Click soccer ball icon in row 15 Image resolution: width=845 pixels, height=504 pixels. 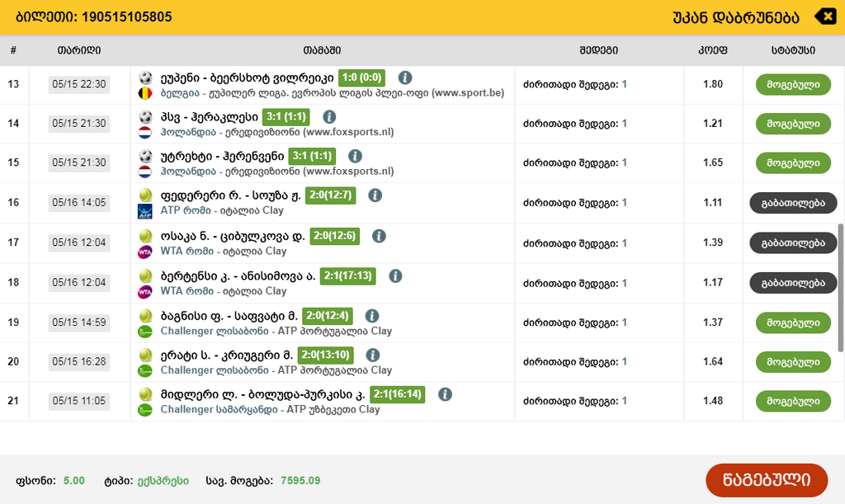[145, 156]
